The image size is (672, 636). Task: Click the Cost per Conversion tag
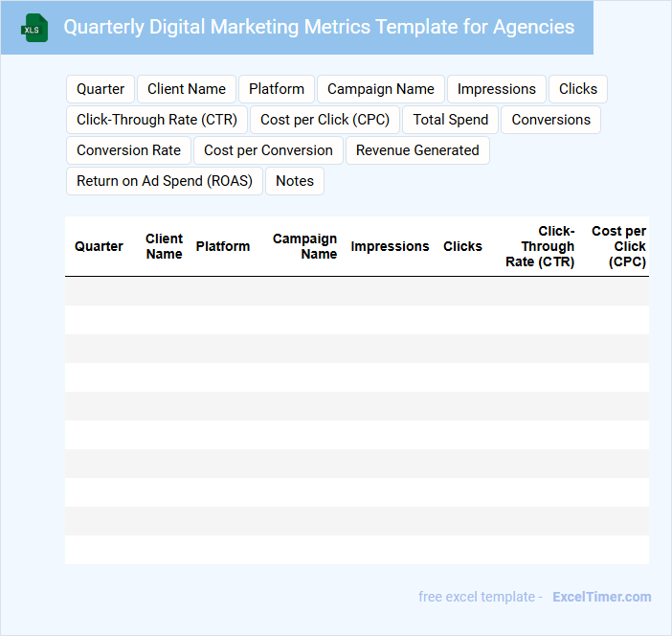click(x=268, y=150)
